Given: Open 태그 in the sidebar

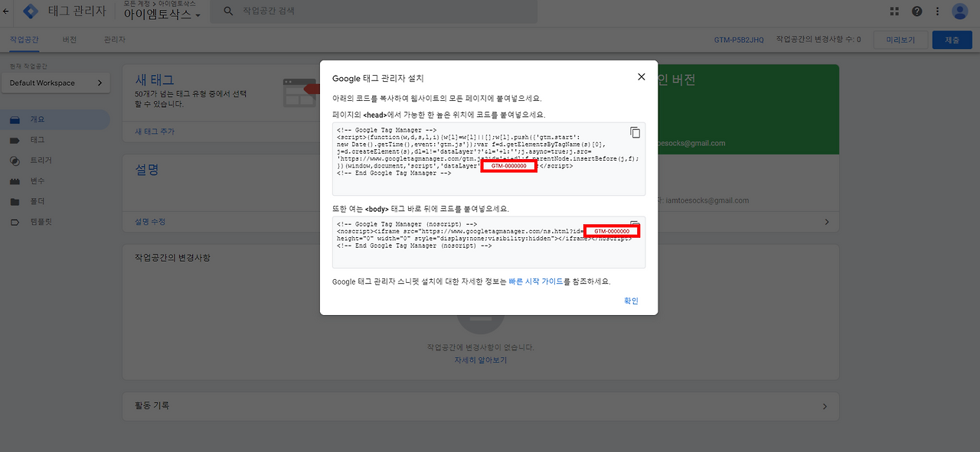Looking at the screenshot, I should [55, 141].
